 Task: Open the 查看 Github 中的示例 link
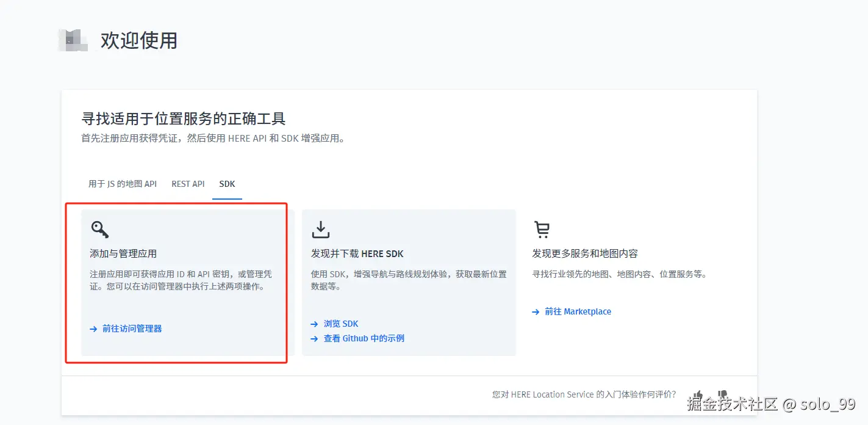pos(364,339)
